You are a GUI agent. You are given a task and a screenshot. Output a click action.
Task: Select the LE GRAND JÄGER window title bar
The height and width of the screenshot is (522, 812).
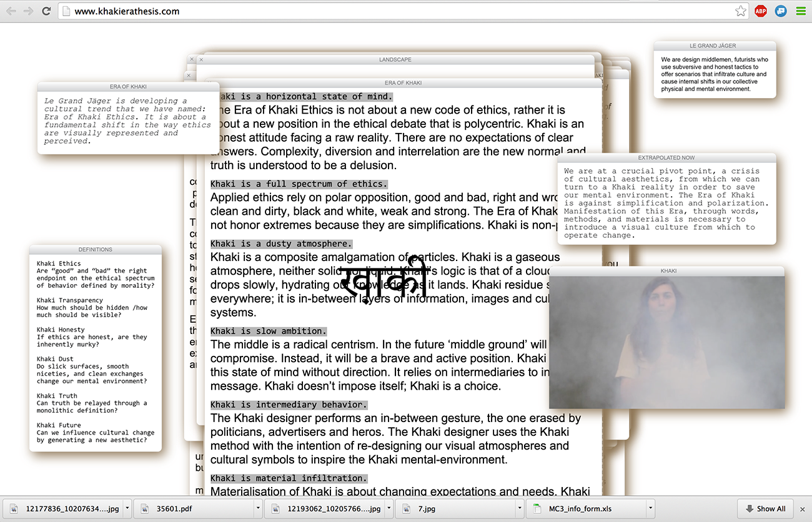(715, 46)
